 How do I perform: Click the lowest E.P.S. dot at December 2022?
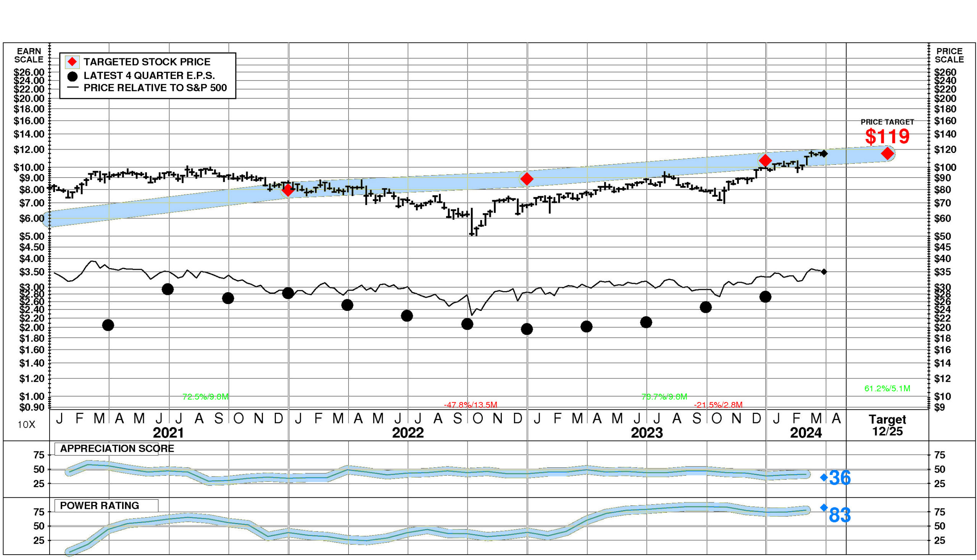[x=526, y=329]
